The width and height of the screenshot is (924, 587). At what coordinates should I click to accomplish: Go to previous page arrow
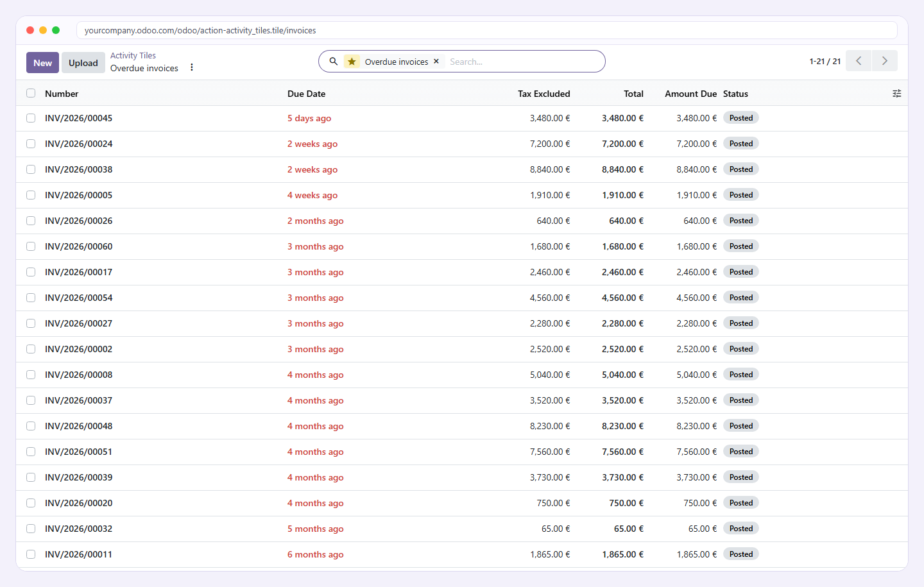[x=859, y=61]
